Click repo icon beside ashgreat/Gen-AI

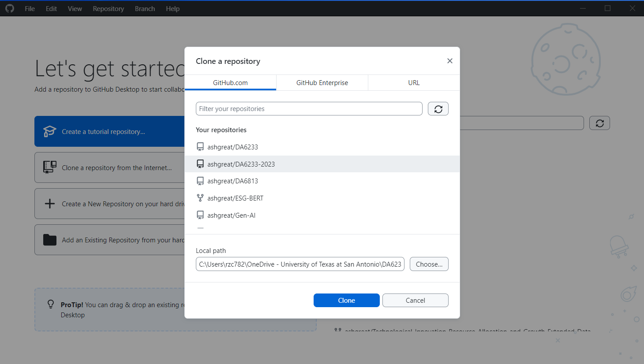pos(200,215)
